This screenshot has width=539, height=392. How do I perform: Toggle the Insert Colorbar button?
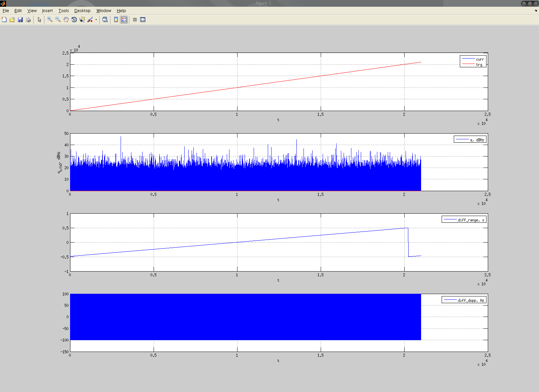coord(116,20)
